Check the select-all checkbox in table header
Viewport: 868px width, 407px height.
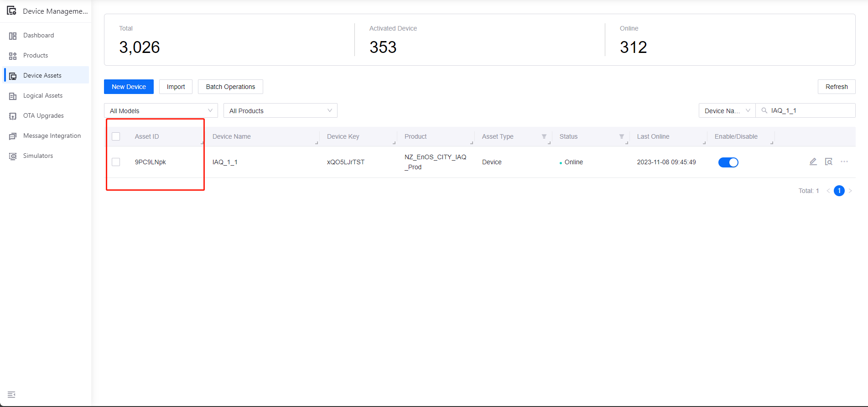click(116, 136)
